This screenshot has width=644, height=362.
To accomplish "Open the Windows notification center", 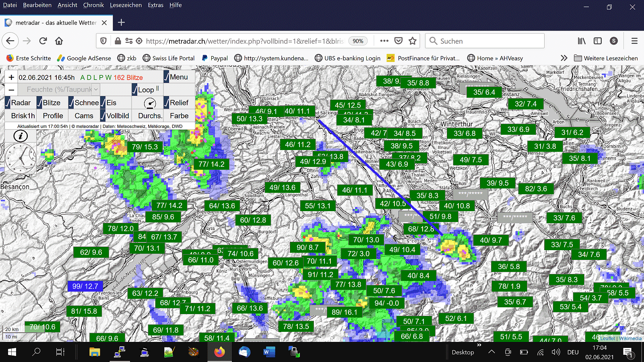I will point(628,352).
